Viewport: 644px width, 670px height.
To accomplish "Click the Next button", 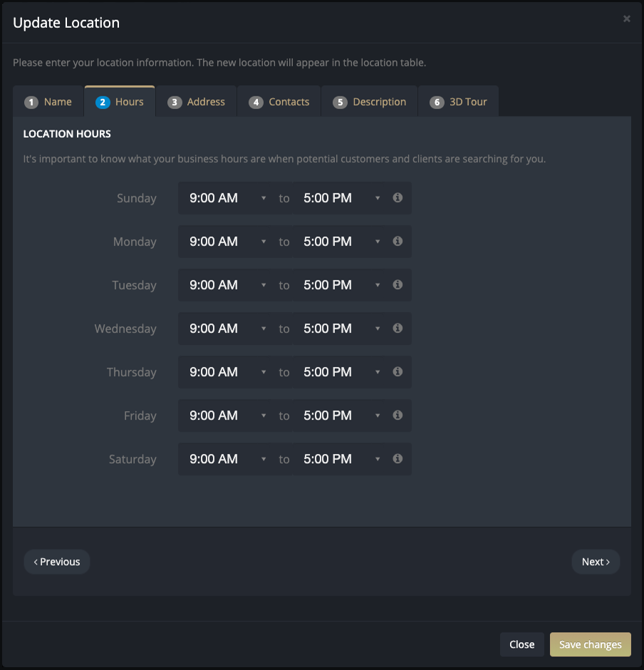I will click(596, 562).
